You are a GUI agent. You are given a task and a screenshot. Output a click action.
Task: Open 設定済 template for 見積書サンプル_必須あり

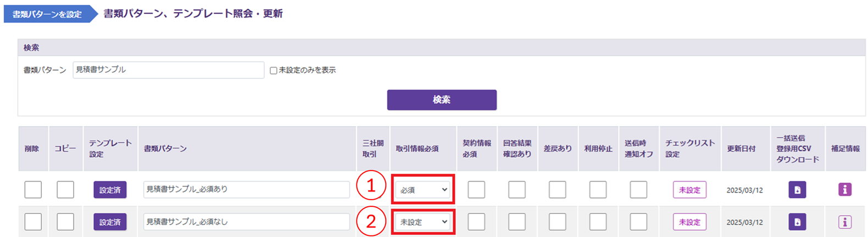(110, 190)
